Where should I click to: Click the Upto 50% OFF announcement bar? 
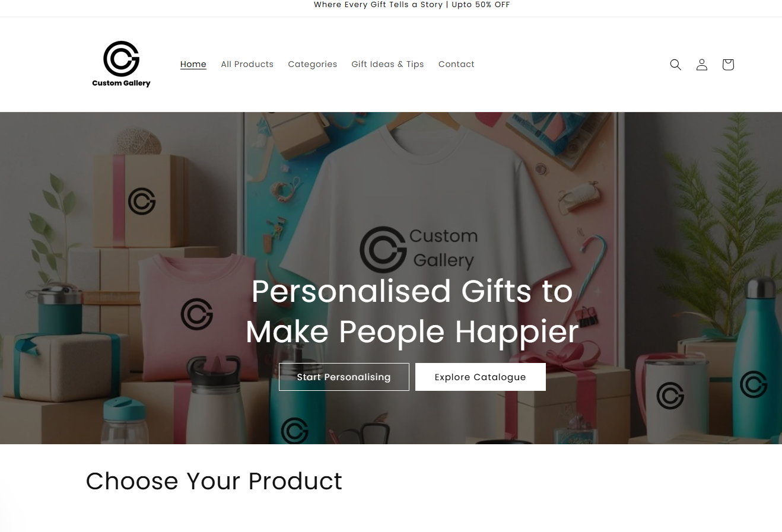412,5
